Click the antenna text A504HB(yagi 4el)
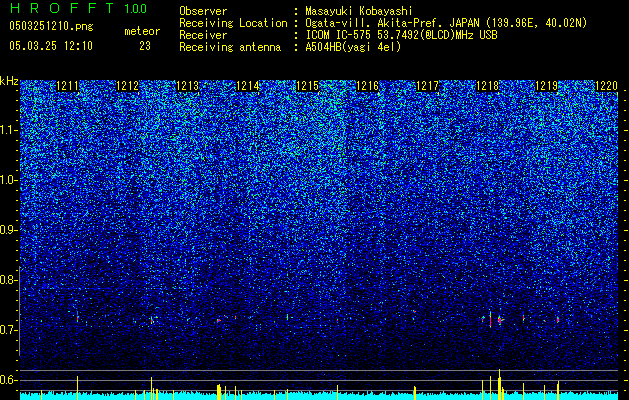629x400 pixels. (353, 47)
